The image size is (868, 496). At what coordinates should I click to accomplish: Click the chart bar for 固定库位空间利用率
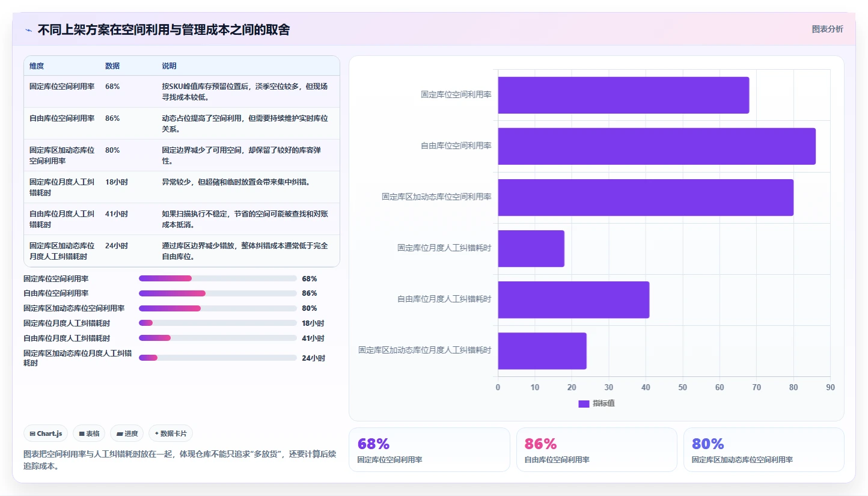click(623, 95)
